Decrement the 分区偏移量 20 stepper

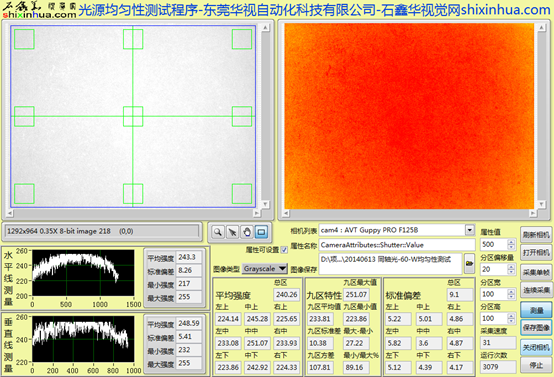click(x=511, y=272)
